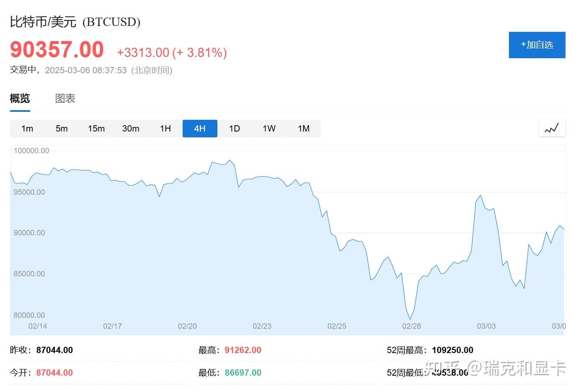Click the 最低 value 86697.00

[x=243, y=373]
